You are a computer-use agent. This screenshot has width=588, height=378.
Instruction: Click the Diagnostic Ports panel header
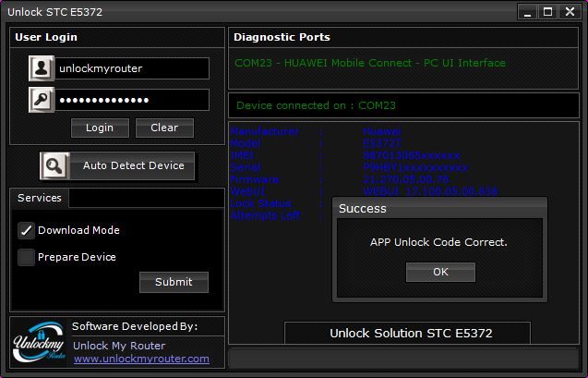click(x=403, y=37)
